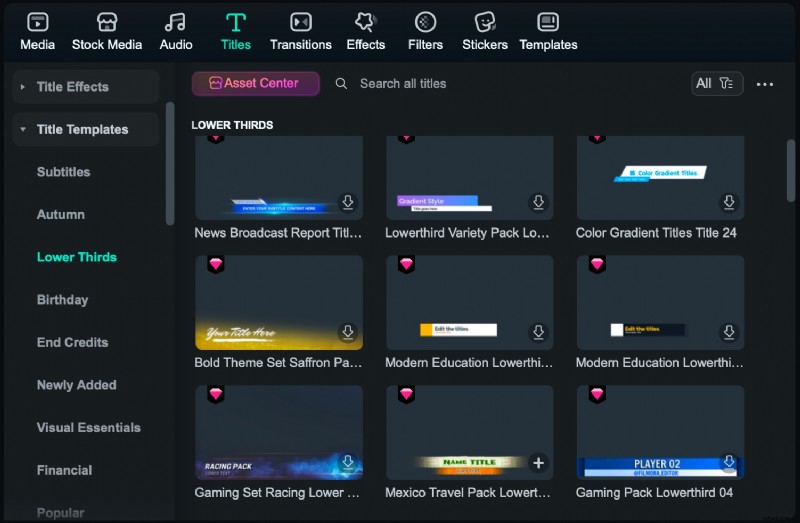This screenshot has width=800, height=523.
Task: Open the Effects star icon
Action: coord(365,22)
